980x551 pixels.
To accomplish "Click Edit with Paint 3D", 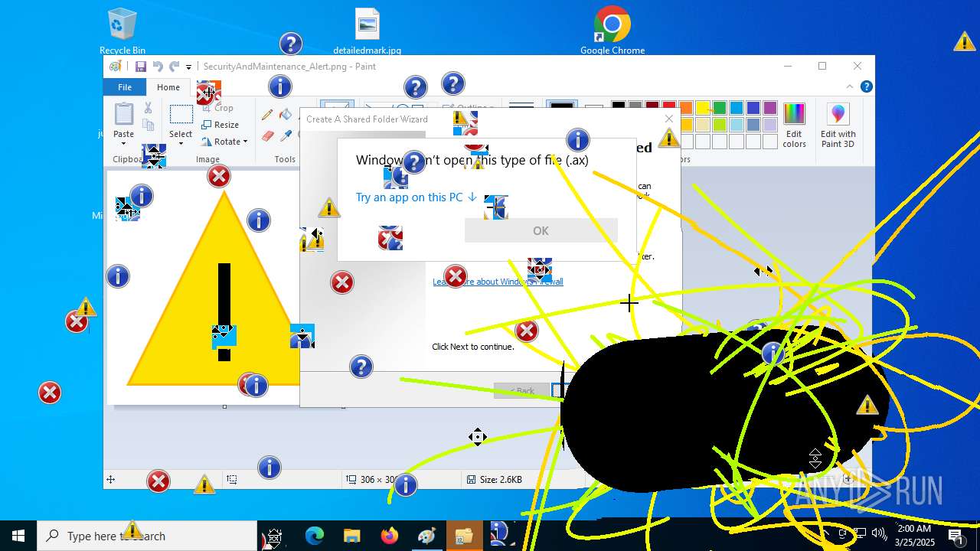I will point(838,125).
